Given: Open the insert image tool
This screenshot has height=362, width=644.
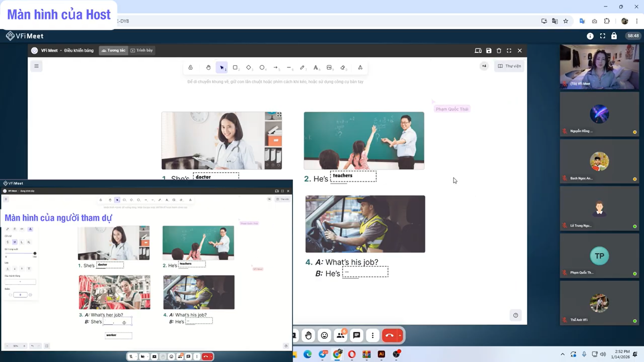Looking at the screenshot, I should tap(330, 67).
